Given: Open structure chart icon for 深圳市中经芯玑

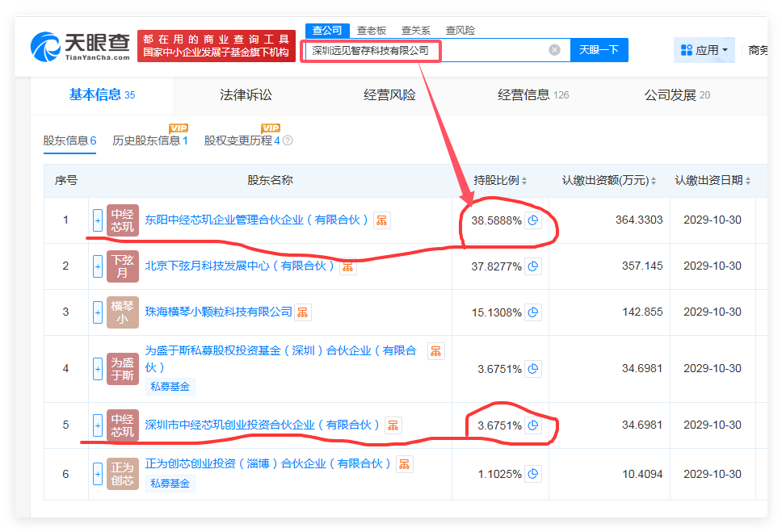Looking at the screenshot, I should click(393, 425).
